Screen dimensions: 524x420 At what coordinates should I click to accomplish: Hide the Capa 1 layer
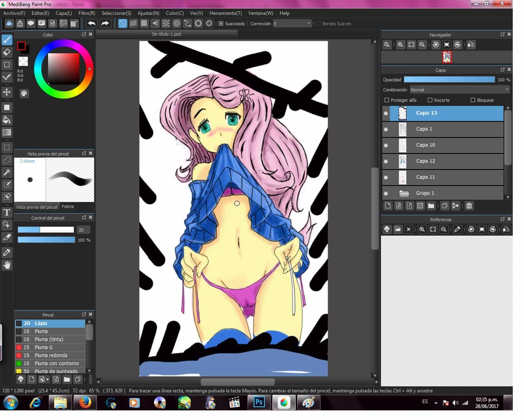click(386, 129)
